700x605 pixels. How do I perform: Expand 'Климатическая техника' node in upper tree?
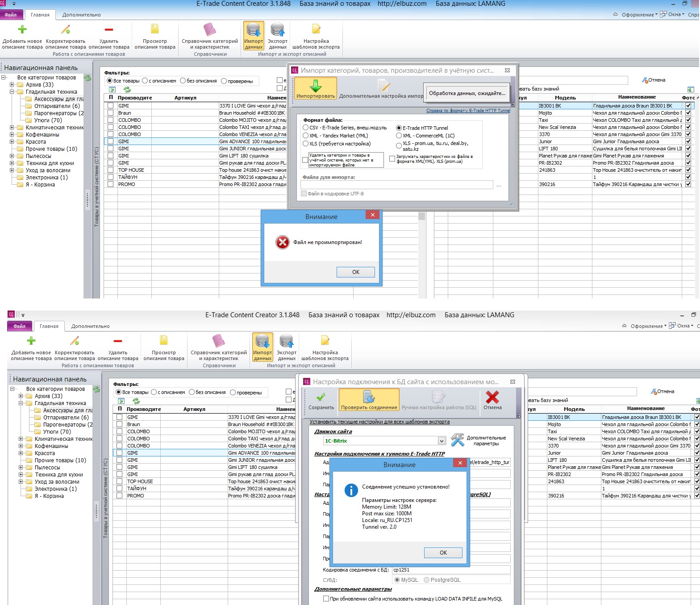point(12,128)
